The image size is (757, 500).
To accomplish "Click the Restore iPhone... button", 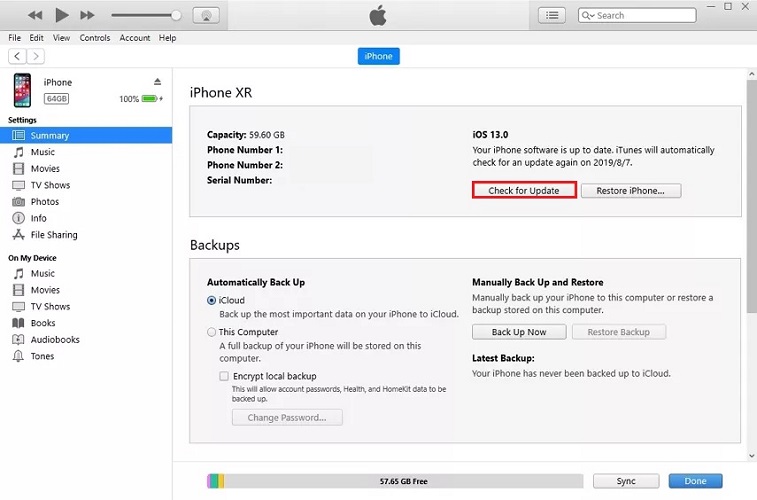I will [631, 191].
